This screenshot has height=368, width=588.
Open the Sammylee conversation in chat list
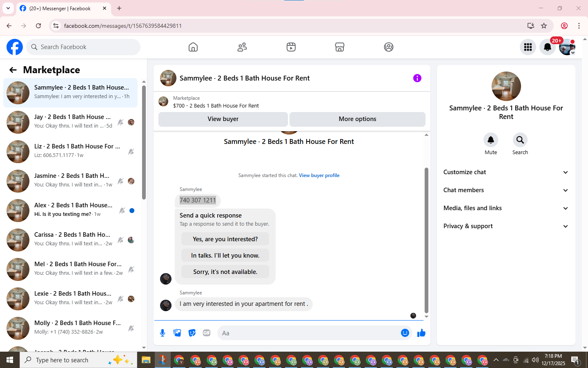pos(70,93)
